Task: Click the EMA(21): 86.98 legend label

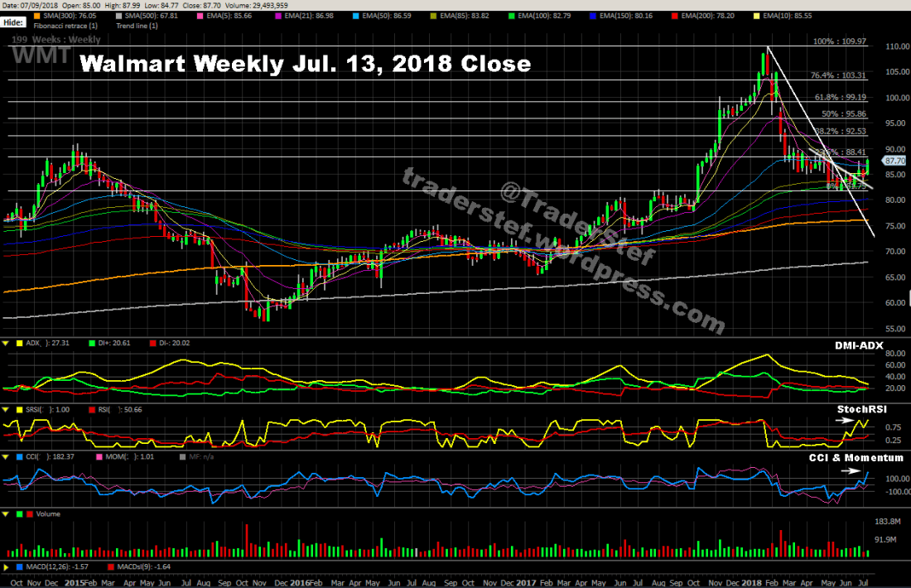Action: click(x=306, y=15)
